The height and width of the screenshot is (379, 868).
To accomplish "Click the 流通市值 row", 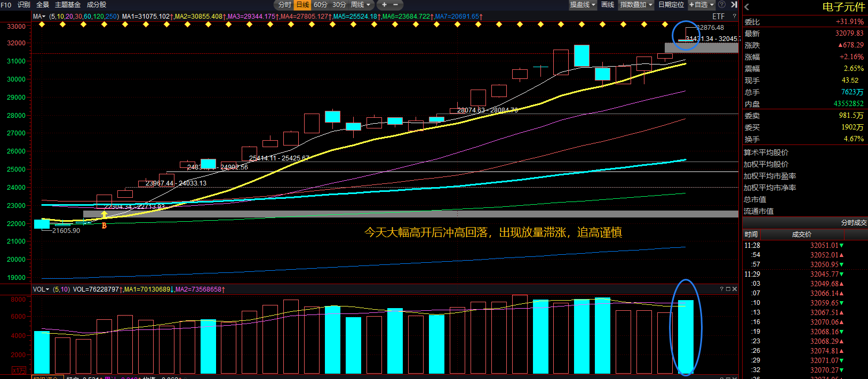I will tap(805, 211).
